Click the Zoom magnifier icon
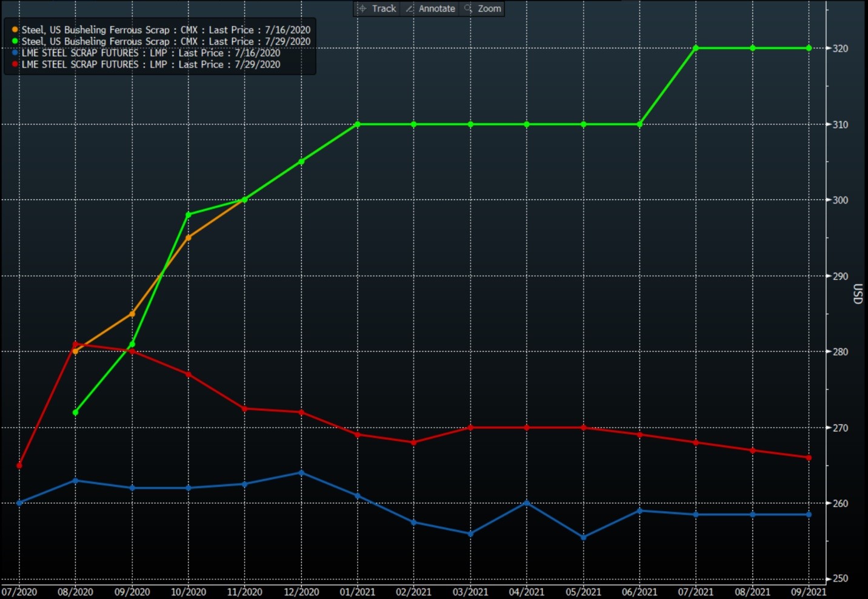The image size is (868, 599). 468,8
